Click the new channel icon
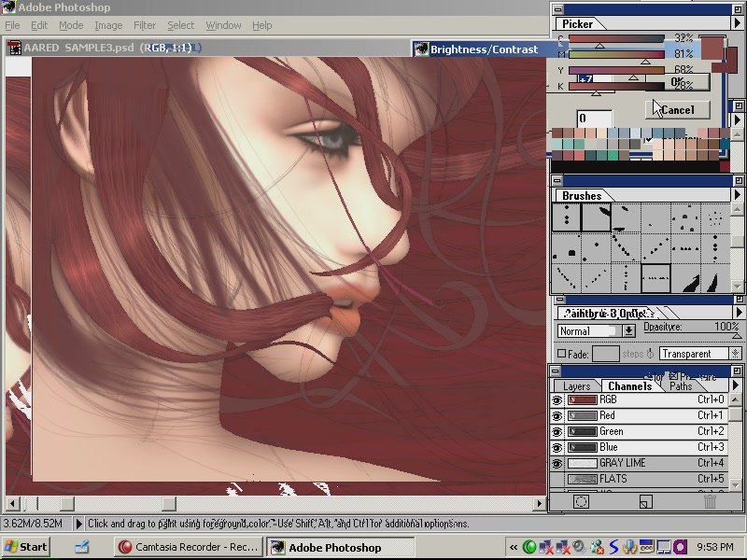 click(x=645, y=501)
